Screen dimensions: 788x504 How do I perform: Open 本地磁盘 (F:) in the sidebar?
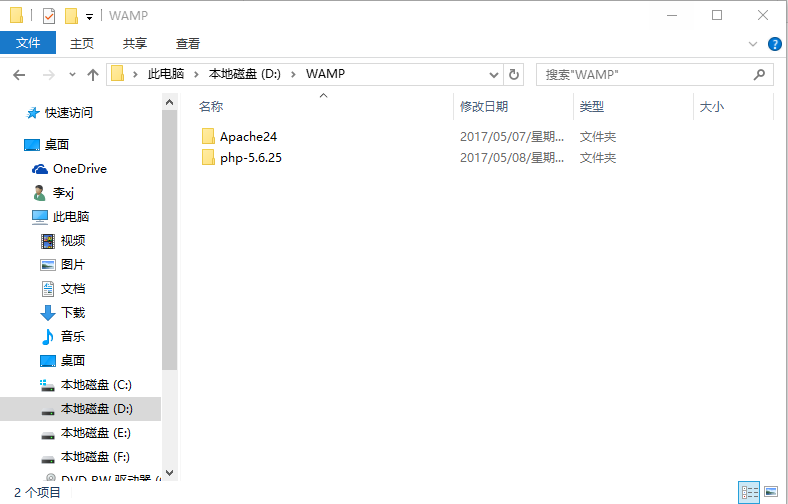pos(95,457)
